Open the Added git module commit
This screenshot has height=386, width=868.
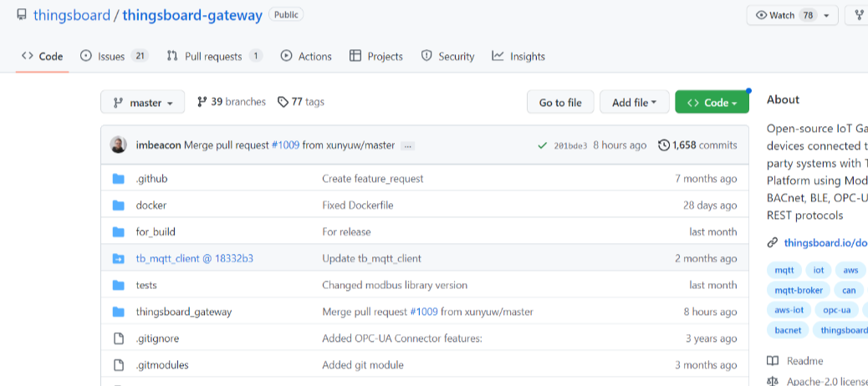click(363, 365)
